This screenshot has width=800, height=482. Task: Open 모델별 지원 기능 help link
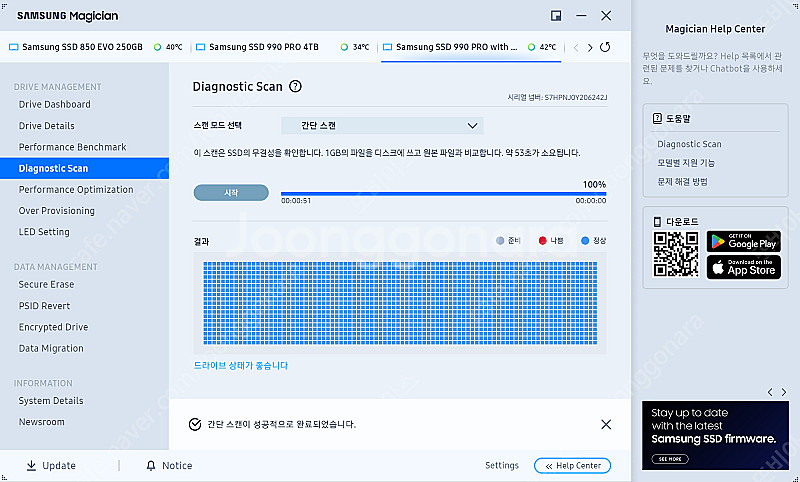(x=686, y=163)
